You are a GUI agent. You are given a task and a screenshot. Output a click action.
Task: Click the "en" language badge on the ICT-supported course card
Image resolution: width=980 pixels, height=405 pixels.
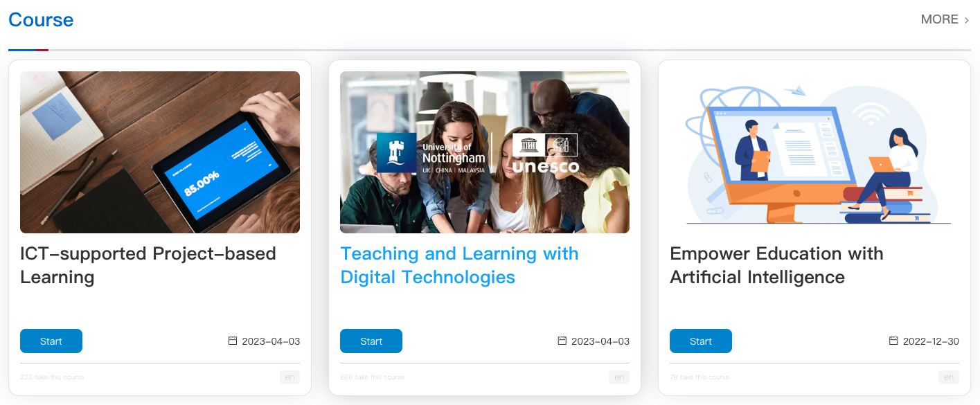289,377
